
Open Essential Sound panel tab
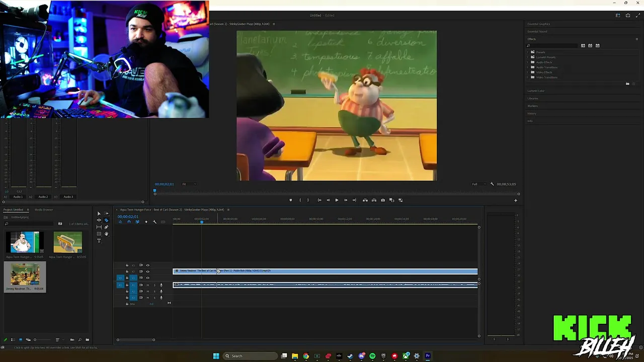pyautogui.click(x=537, y=32)
